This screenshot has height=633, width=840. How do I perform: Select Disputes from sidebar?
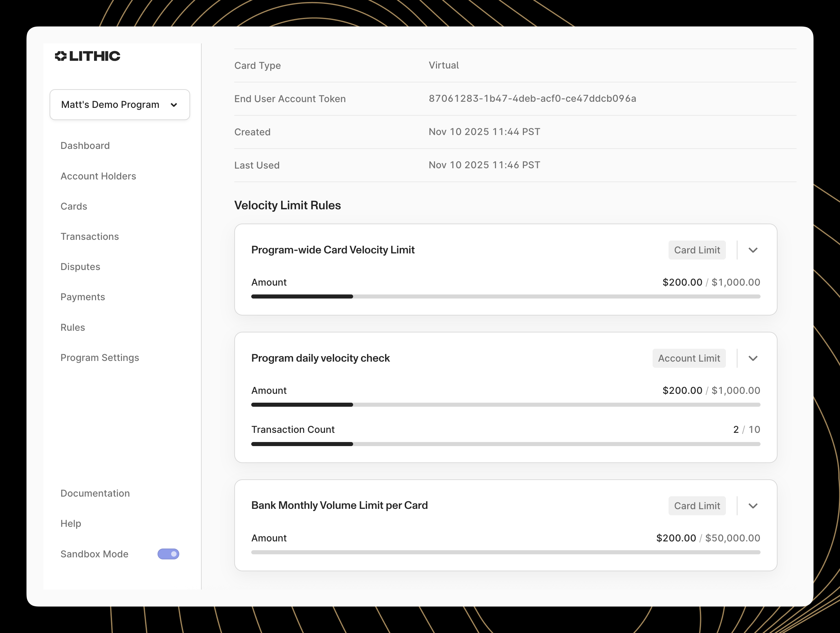click(x=80, y=267)
